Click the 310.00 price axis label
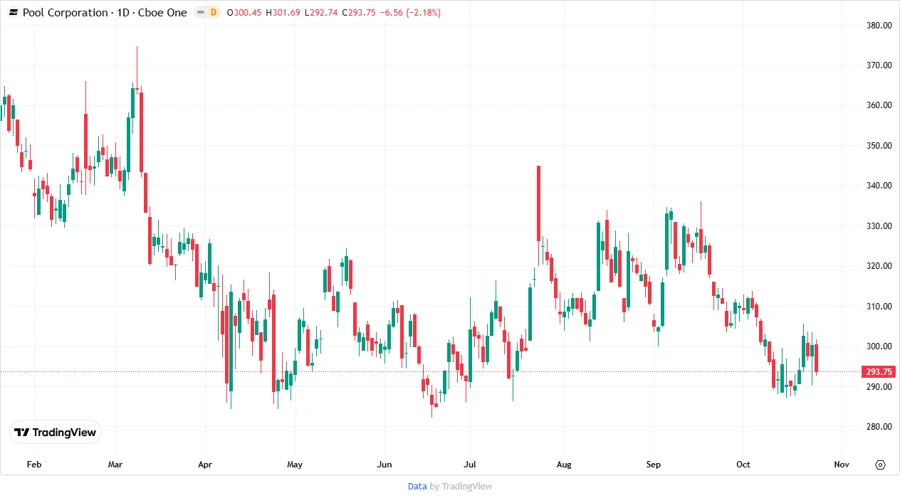 pyautogui.click(x=879, y=306)
